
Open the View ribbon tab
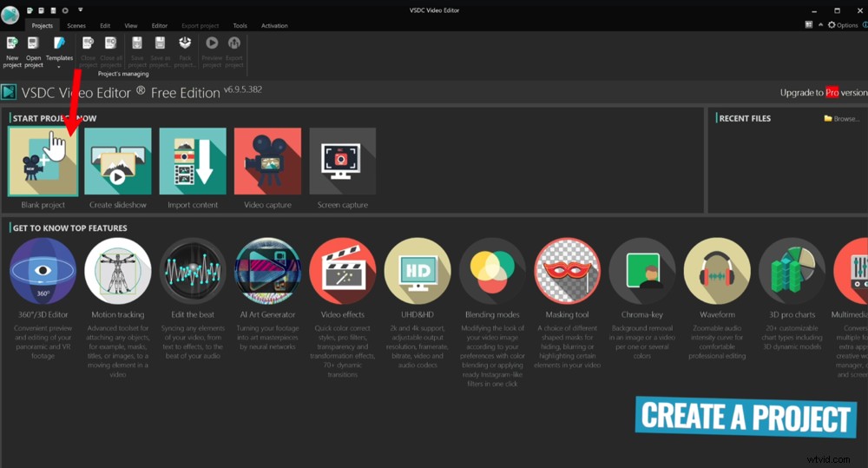131,25
